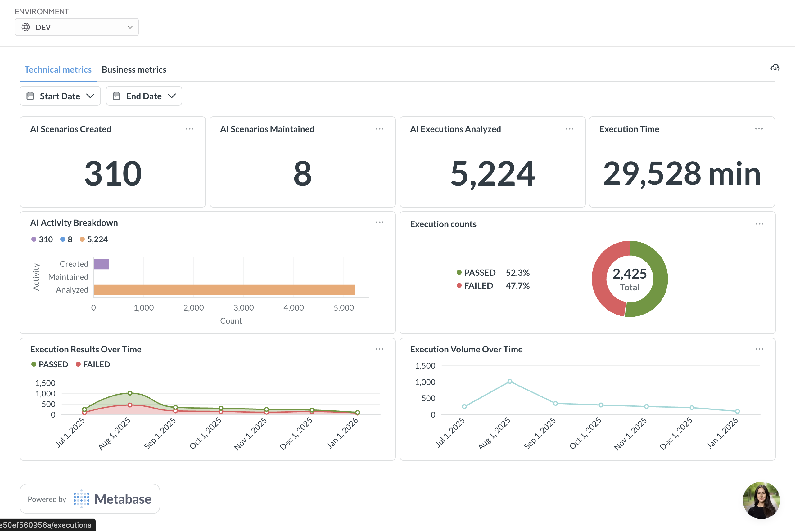Open AI Executions Analyzed card ellipsis menu
This screenshot has width=795, height=532.
(x=569, y=129)
